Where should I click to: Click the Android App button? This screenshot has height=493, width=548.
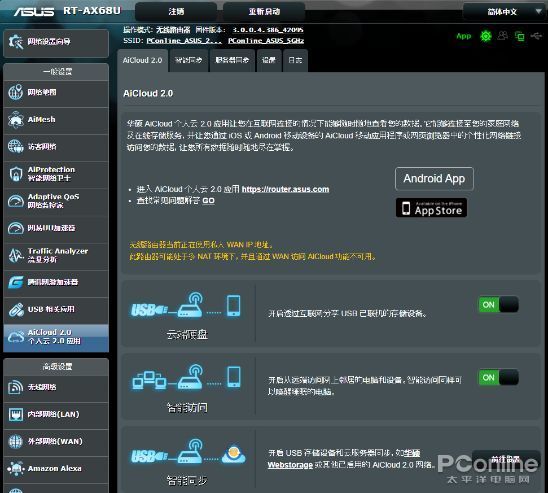[x=434, y=179]
